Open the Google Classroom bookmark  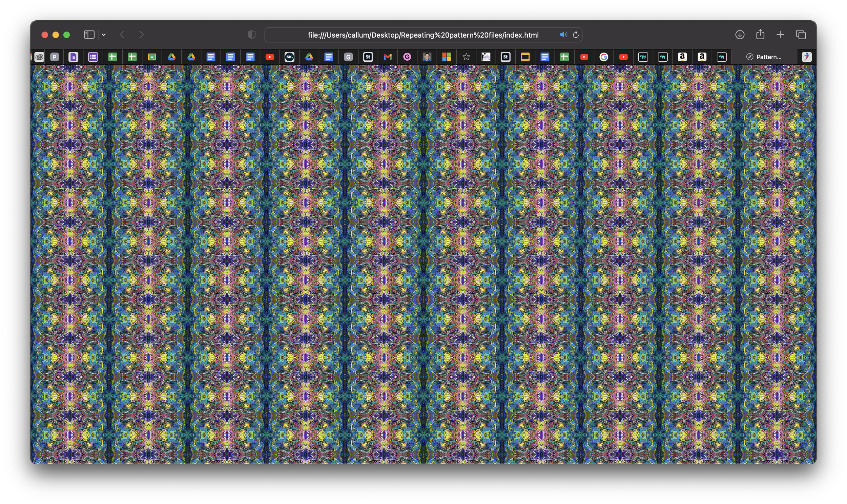coord(152,57)
